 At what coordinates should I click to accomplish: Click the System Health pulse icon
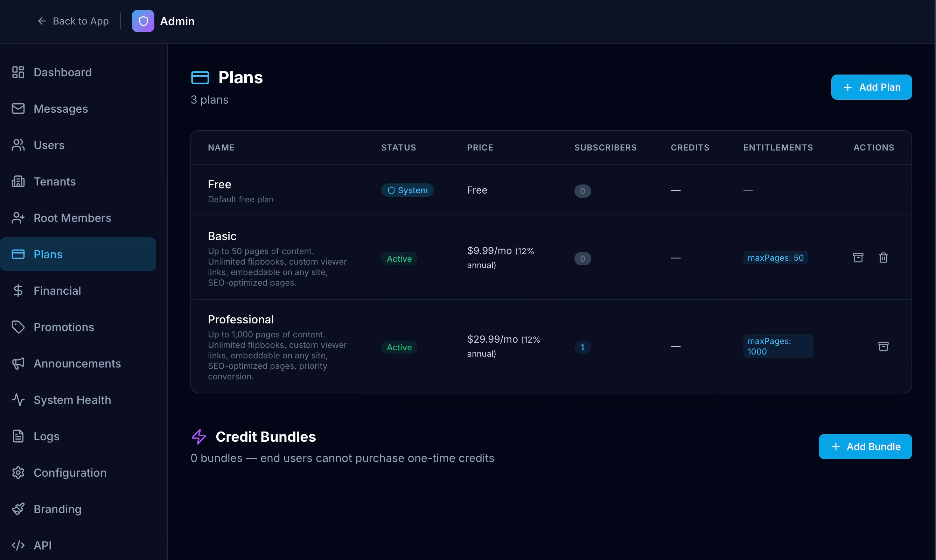[18, 400]
